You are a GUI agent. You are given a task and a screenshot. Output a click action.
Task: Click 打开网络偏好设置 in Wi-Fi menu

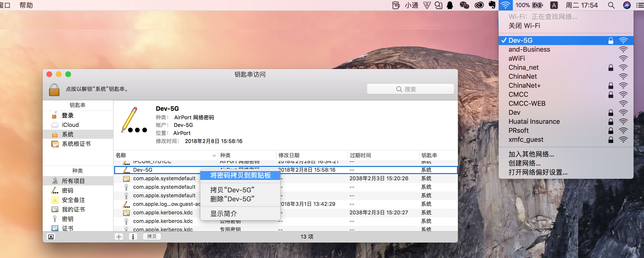point(538,172)
